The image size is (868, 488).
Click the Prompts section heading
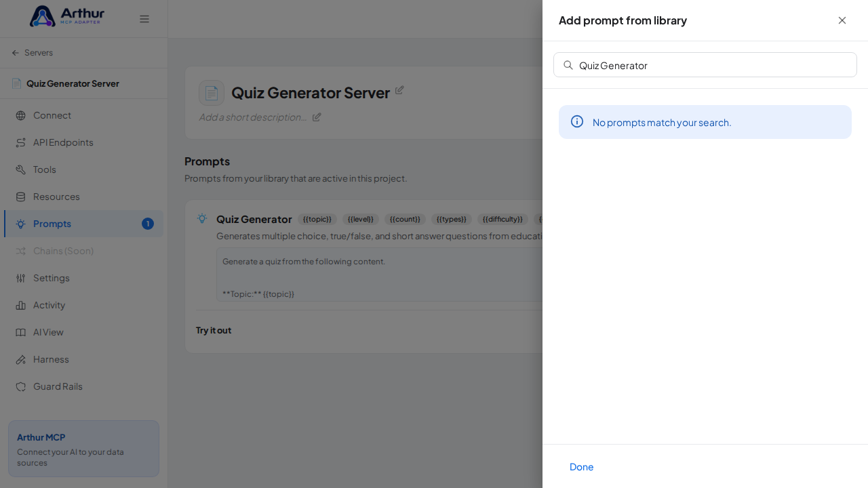click(x=208, y=161)
